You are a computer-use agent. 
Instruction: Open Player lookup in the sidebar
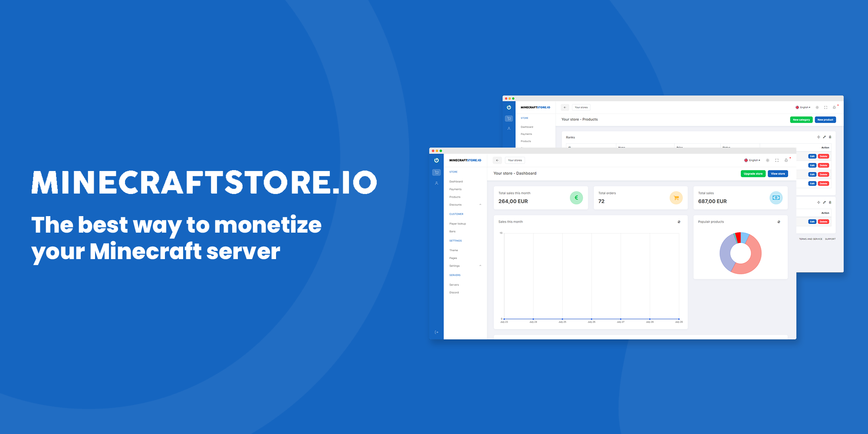point(457,224)
